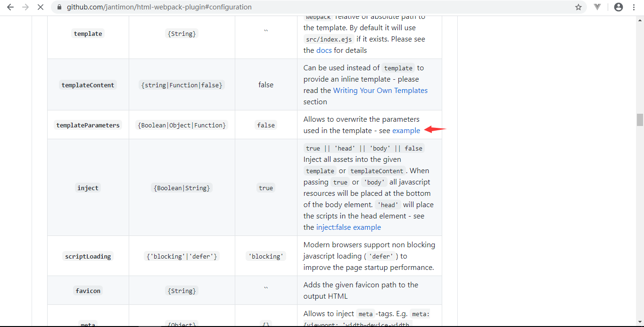
Task: Click 'defer' code in scriptLoading description
Action: click(381, 256)
